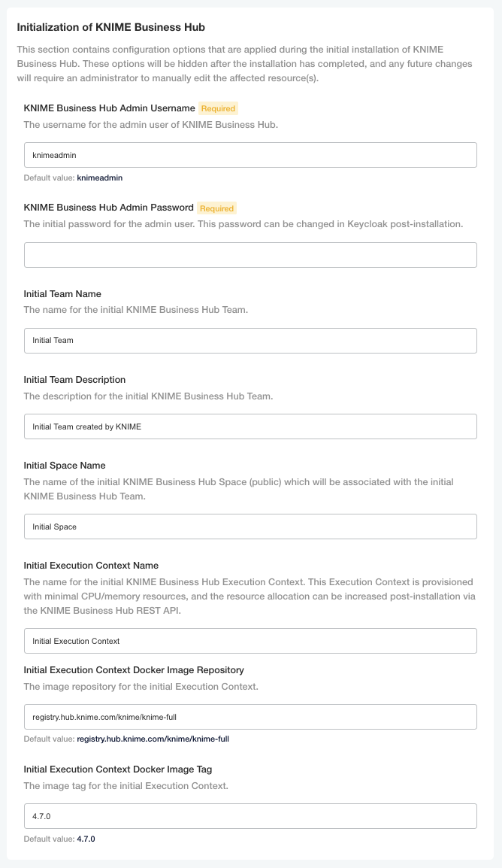The image size is (502, 868).
Task: Click the Docker Image Tag field
Action: pos(250,816)
